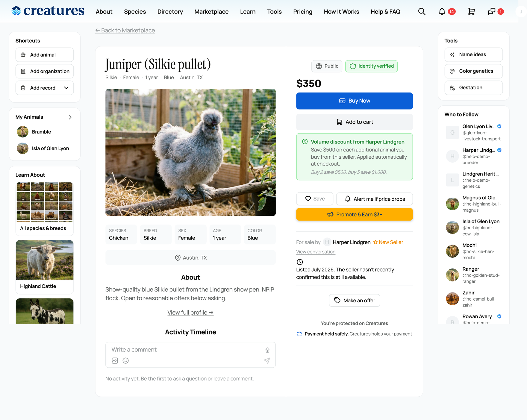Click the Creatures logo
Screen dimensions: 527x420
(x=48, y=11)
